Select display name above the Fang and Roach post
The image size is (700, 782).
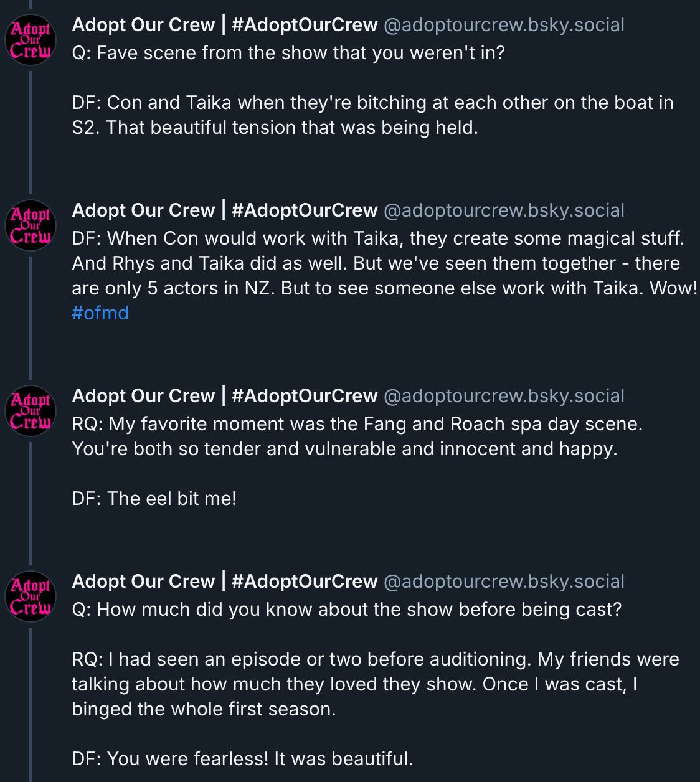pos(225,396)
